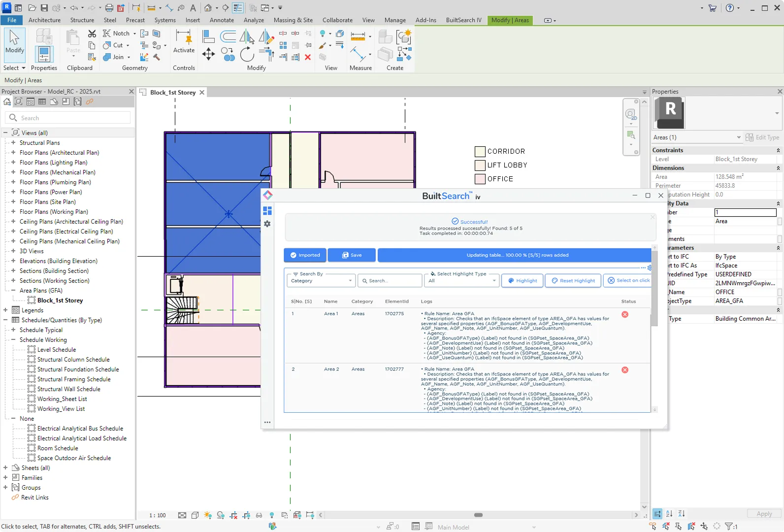
Task: Click the Reset Highlight button
Action: coord(573,281)
